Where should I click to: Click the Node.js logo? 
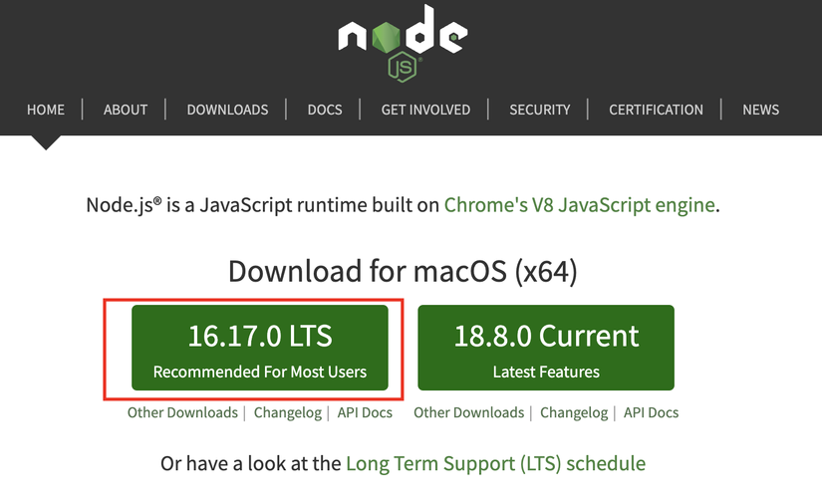[x=402, y=42]
